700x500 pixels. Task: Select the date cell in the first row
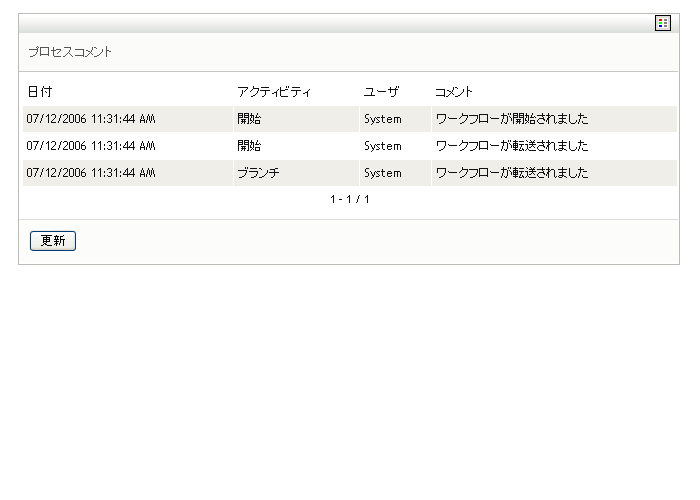click(x=91, y=119)
